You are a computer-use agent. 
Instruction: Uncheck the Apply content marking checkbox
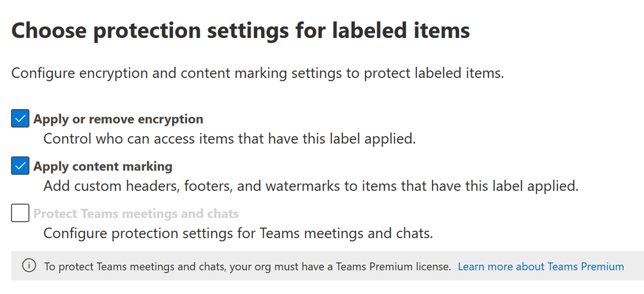coord(20,166)
